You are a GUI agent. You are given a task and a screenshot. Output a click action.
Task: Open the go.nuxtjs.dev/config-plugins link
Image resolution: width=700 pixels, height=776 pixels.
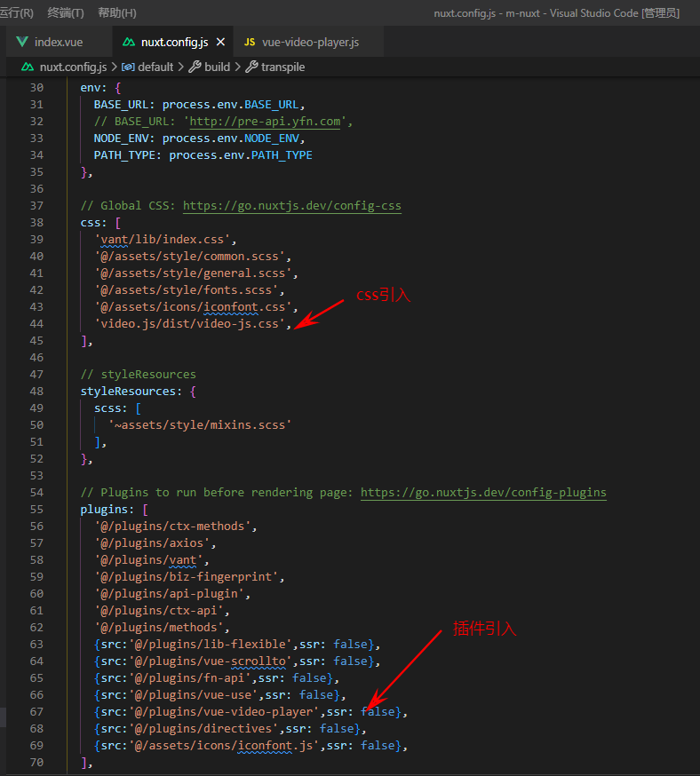[483, 493]
